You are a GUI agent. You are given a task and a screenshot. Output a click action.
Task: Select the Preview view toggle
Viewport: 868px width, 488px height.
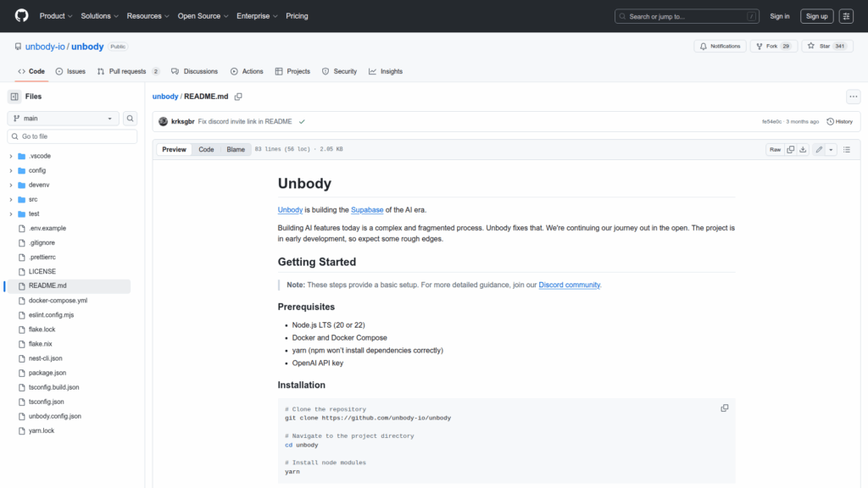click(x=174, y=149)
